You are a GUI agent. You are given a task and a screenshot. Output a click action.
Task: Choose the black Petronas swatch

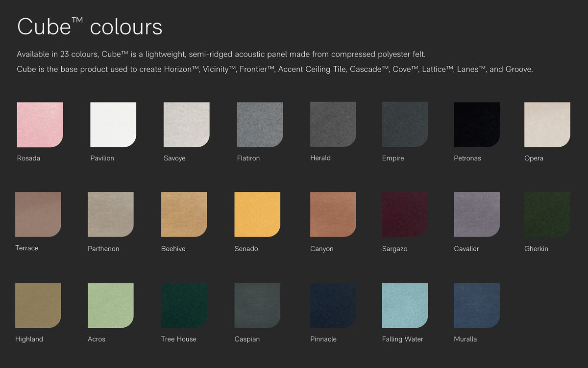click(477, 125)
